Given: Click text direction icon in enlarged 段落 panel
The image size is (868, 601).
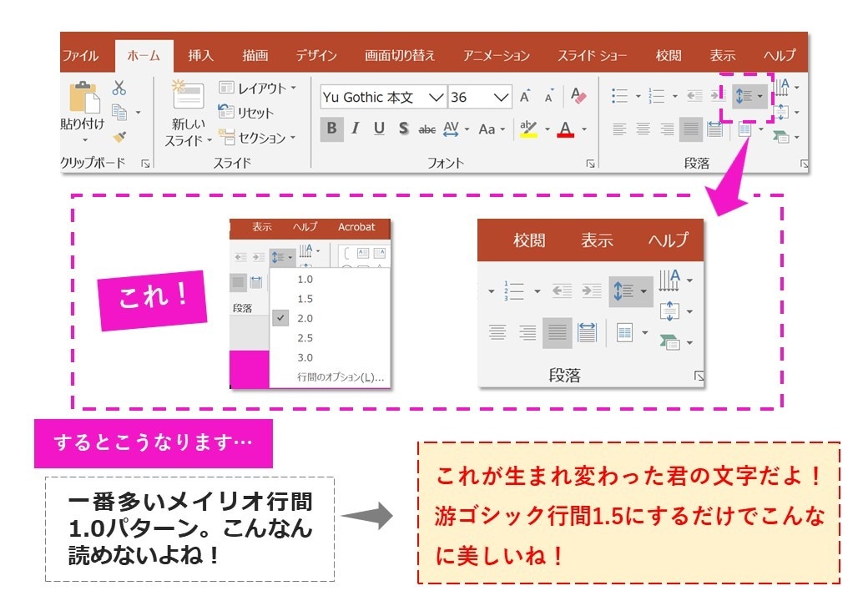Looking at the screenshot, I should [x=669, y=280].
